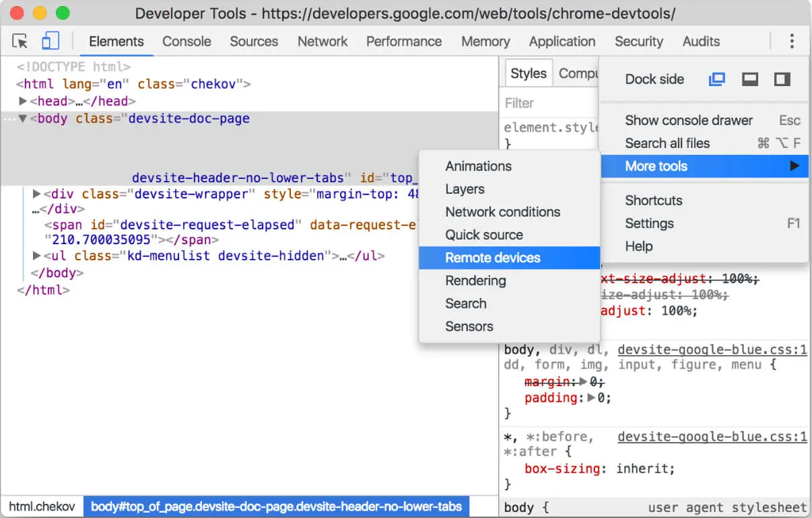Choose Show console drawer
The image size is (812, 518).
[x=704, y=120]
